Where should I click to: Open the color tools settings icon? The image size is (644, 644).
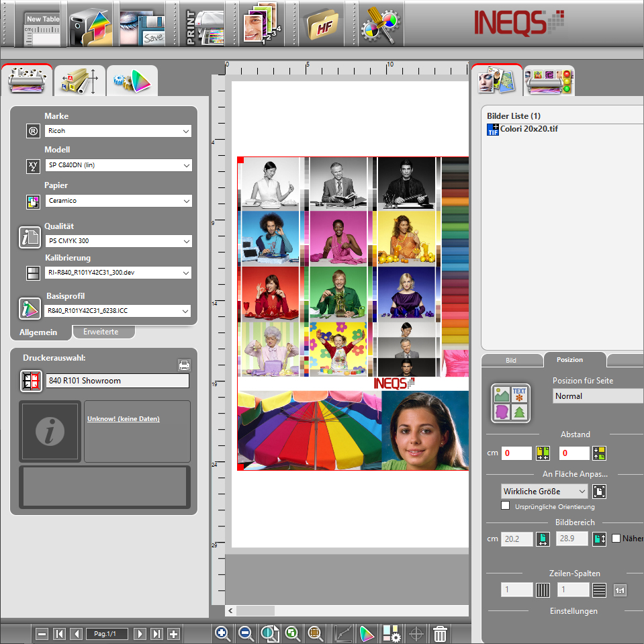tap(381, 26)
